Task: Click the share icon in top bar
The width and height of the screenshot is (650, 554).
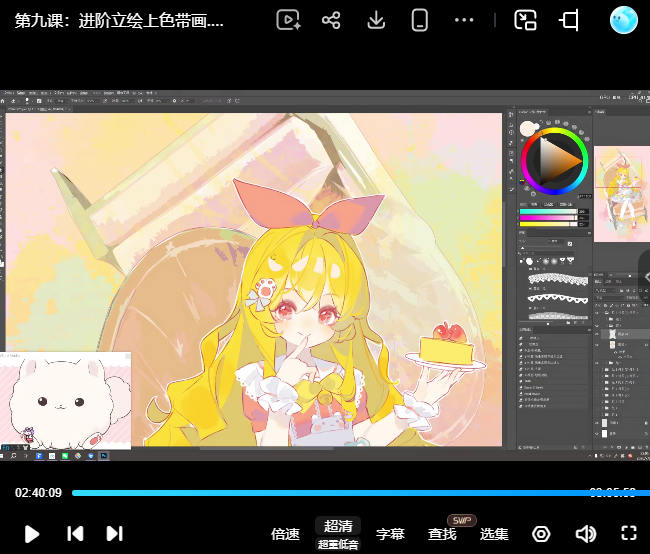Action: [x=331, y=20]
